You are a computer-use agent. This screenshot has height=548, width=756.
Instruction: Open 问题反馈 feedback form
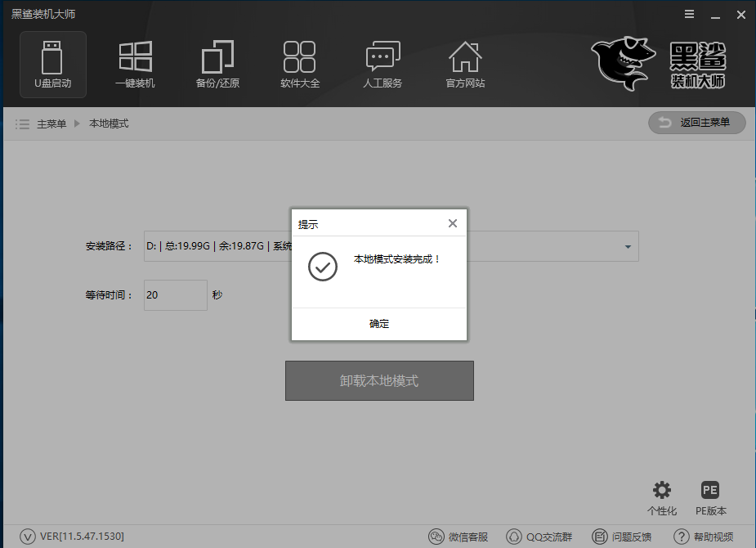[624, 537]
